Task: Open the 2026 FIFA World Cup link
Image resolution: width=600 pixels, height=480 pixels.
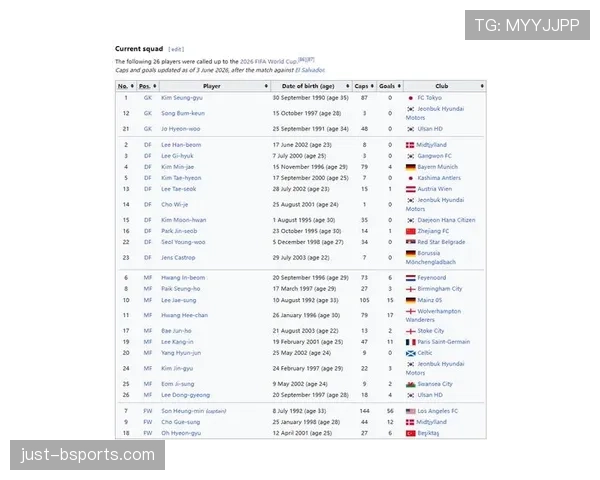Action: pos(268,62)
